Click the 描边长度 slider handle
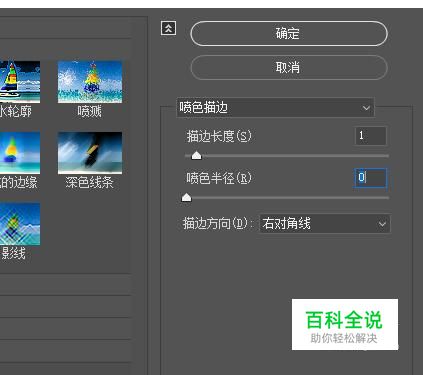This screenshot has width=423, height=375. click(x=197, y=155)
